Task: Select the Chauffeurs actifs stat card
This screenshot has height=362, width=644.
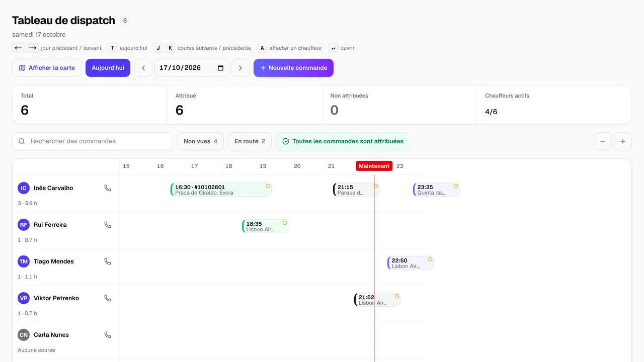Action: pyautogui.click(x=554, y=105)
